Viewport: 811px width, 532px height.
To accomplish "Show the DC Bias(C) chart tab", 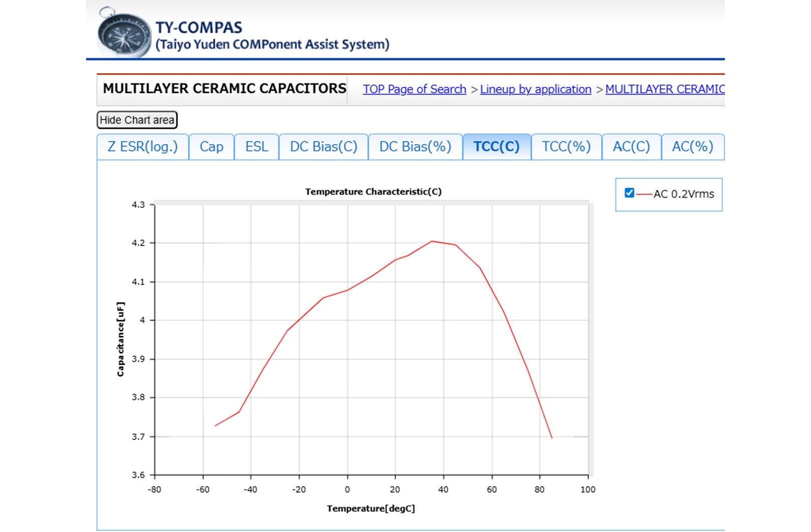I will 324,147.
